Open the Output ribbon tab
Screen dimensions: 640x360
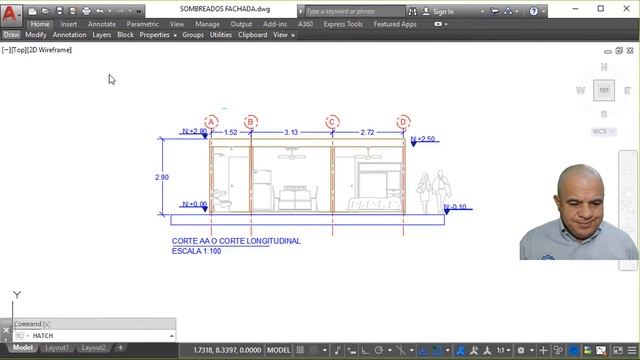241,24
